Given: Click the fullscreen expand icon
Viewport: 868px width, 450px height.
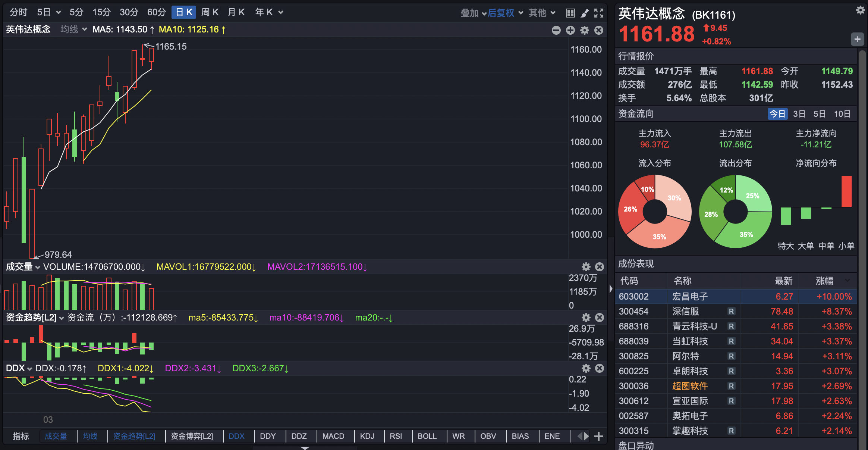Looking at the screenshot, I should 599,13.
